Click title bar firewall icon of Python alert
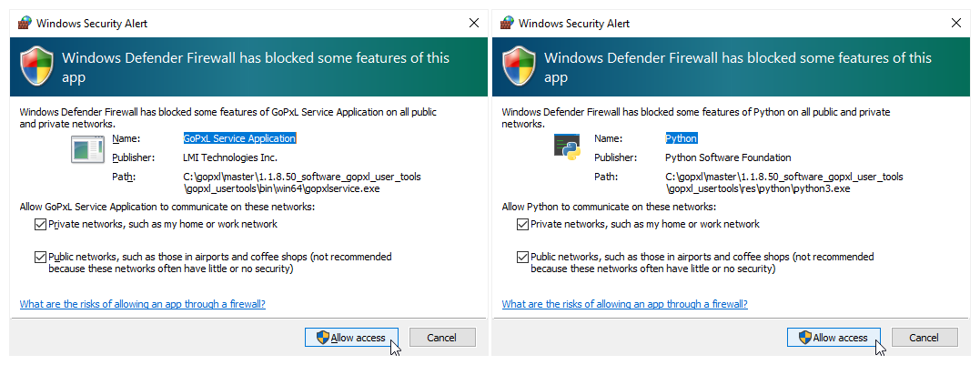Image resolution: width=980 pixels, height=365 pixels. click(507, 23)
